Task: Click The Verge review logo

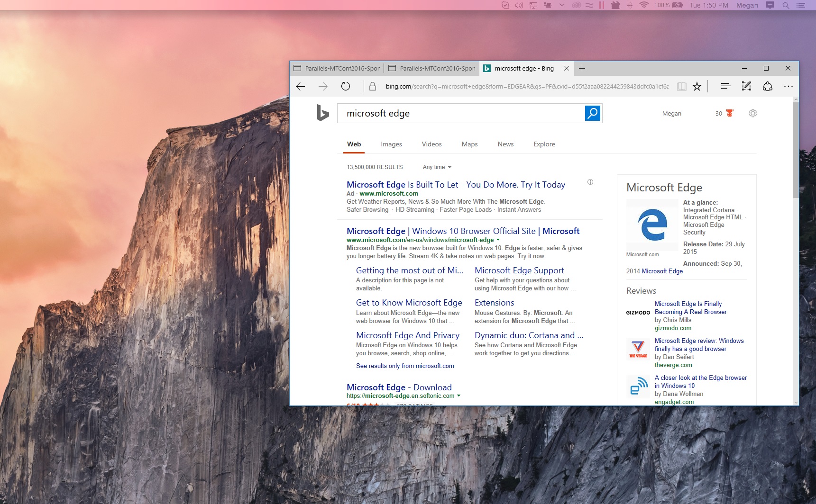Action: click(x=638, y=349)
